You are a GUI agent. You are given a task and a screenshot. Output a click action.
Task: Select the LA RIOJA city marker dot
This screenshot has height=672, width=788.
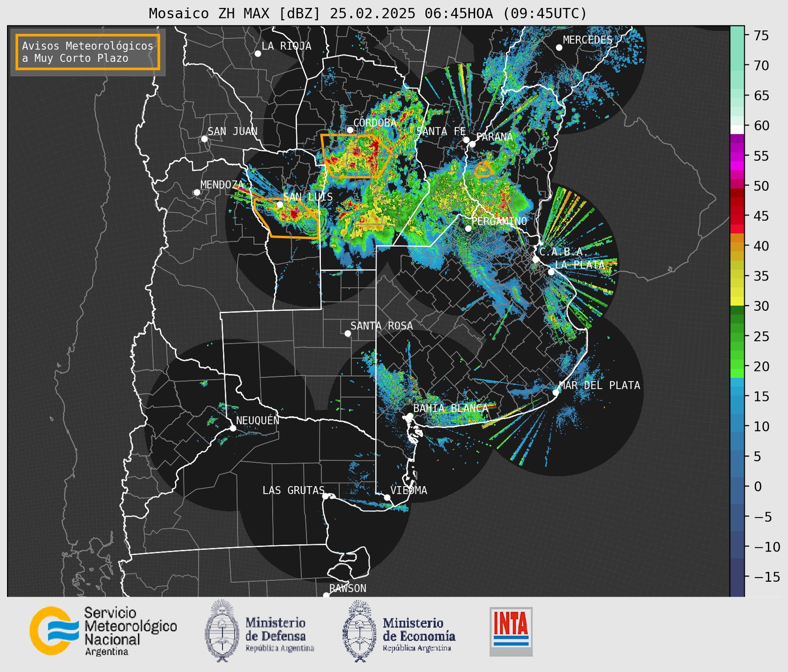(x=258, y=54)
